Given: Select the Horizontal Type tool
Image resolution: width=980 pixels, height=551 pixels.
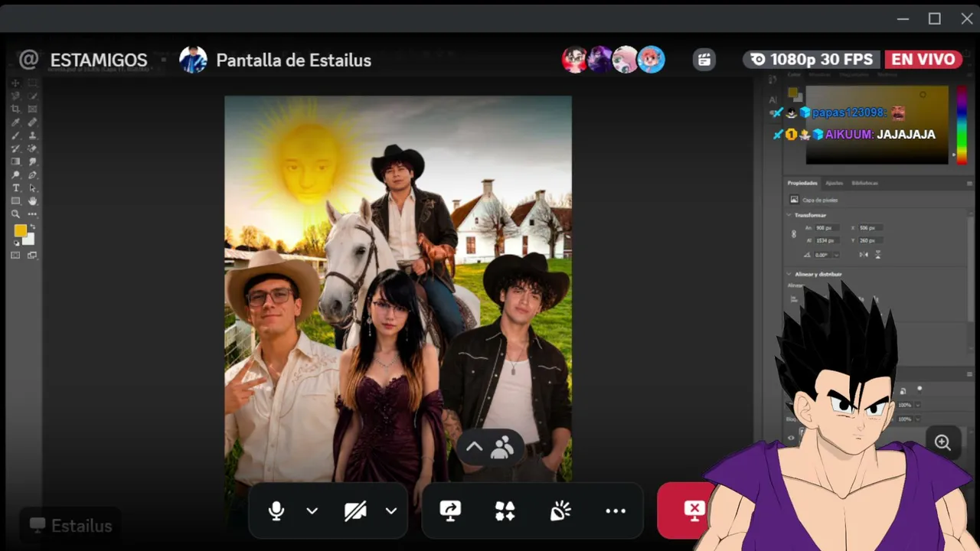Looking at the screenshot, I should [x=15, y=187].
